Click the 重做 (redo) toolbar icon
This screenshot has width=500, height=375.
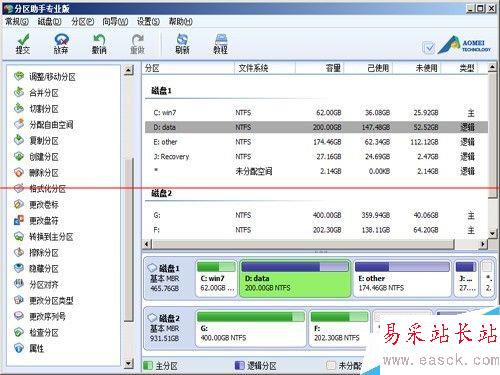pos(137,44)
